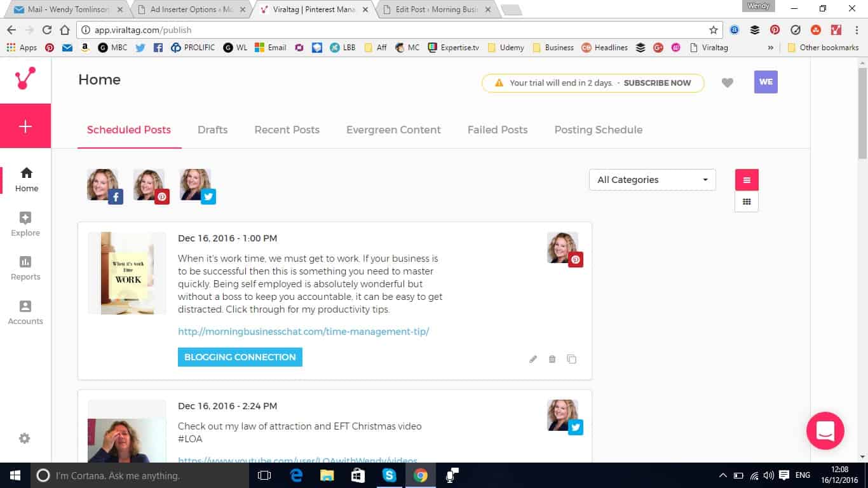Delete the first scheduled post via trash icon

point(552,359)
